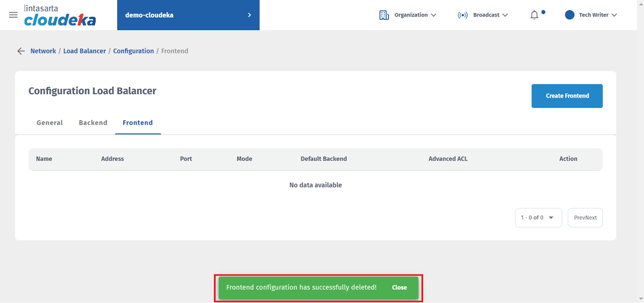The width and height of the screenshot is (644, 303).
Task: Click the Lintasarta Cloudeka logo
Action: pyautogui.click(x=60, y=16)
